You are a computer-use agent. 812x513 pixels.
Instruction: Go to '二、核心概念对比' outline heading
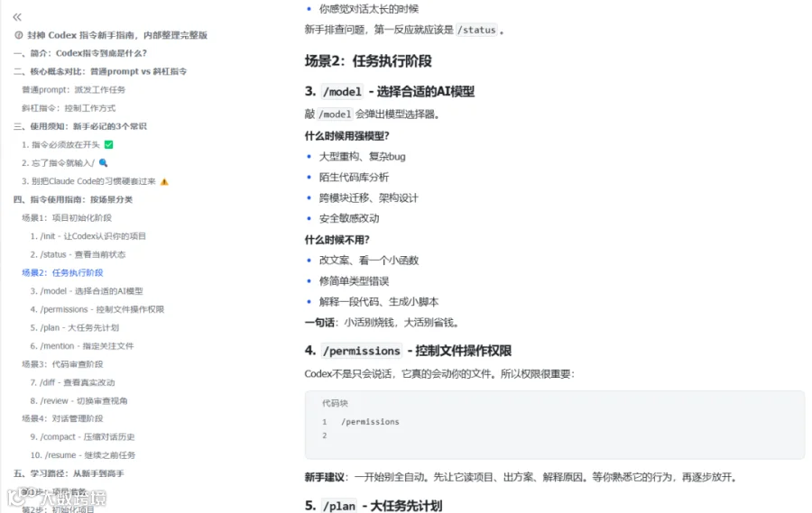coord(100,71)
